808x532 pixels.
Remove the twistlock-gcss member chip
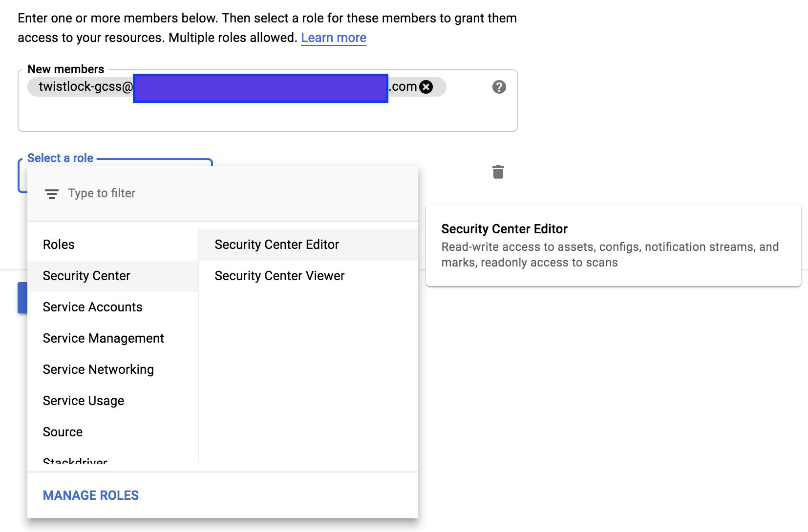pos(426,87)
